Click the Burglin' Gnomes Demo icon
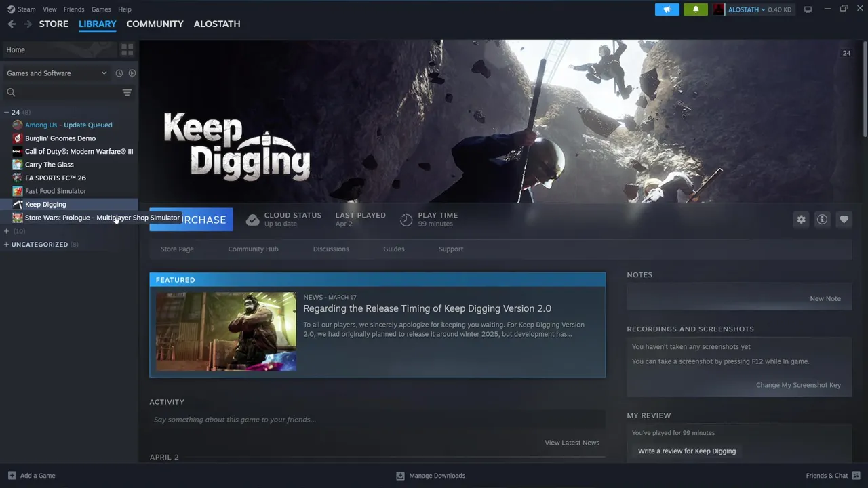868x488 pixels. tap(18, 138)
